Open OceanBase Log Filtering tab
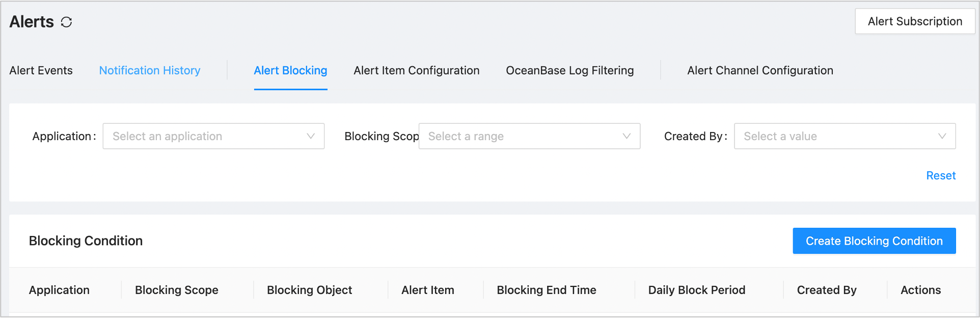Image resolution: width=980 pixels, height=318 pixels. click(570, 70)
